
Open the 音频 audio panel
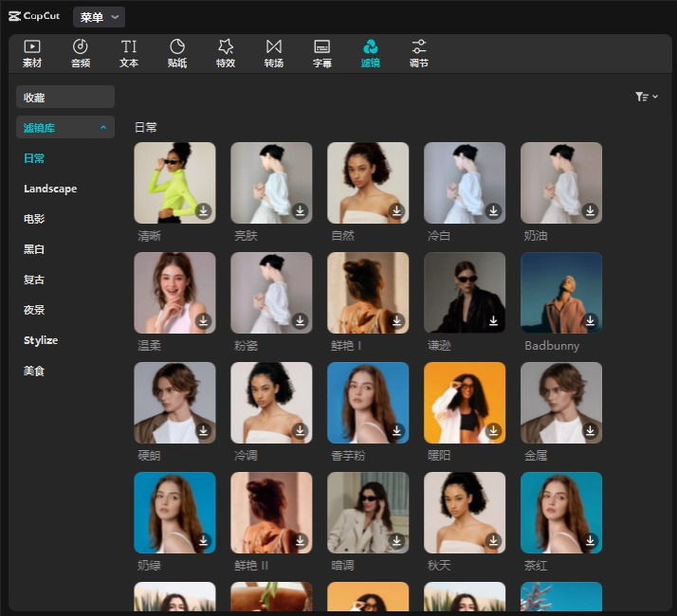click(81, 54)
